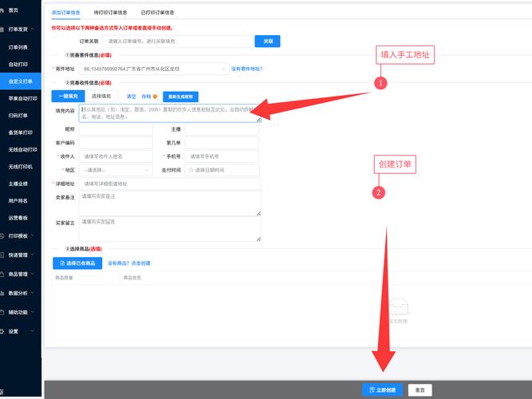This screenshot has width=532, height=399.
Task: Click the 主播 input field
Action: click(222, 129)
